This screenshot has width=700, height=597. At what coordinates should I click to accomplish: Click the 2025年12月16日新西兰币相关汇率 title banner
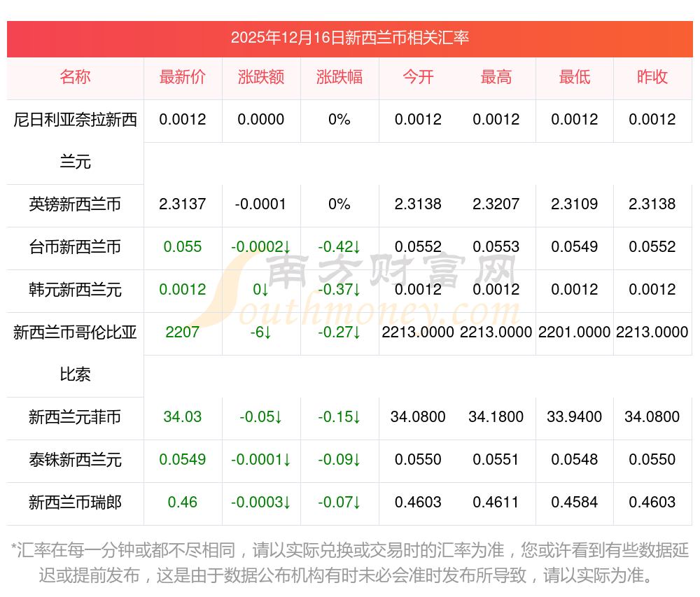pos(350,38)
